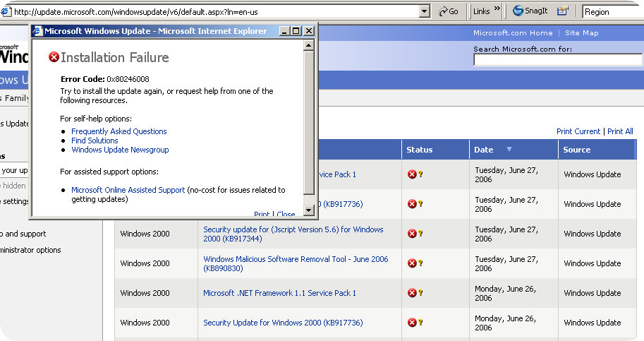
Task: Click Print Current link
Action: pos(578,131)
